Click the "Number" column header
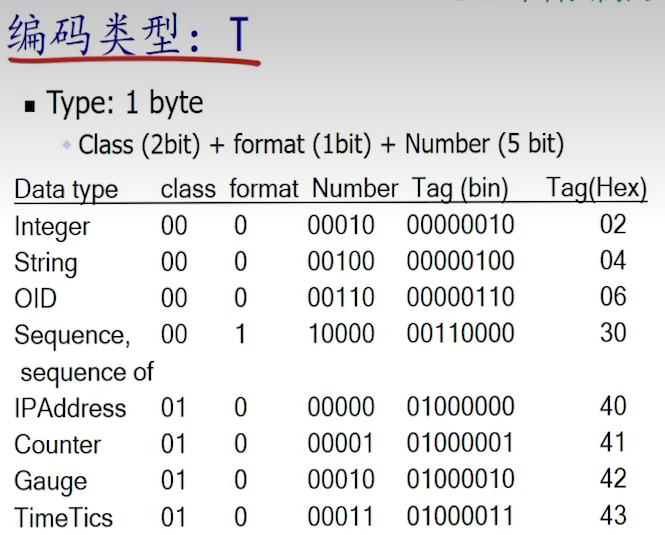 [x=355, y=188]
